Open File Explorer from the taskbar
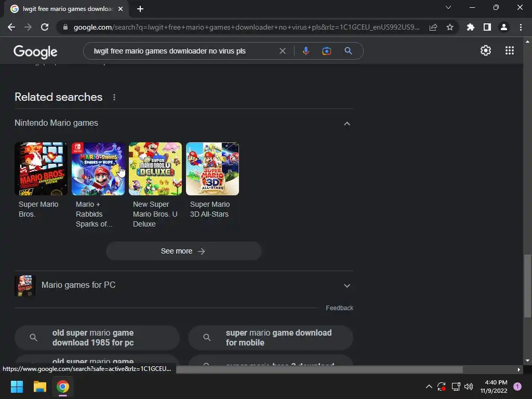This screenshot has width=532, height=399. tap(39, 387)
